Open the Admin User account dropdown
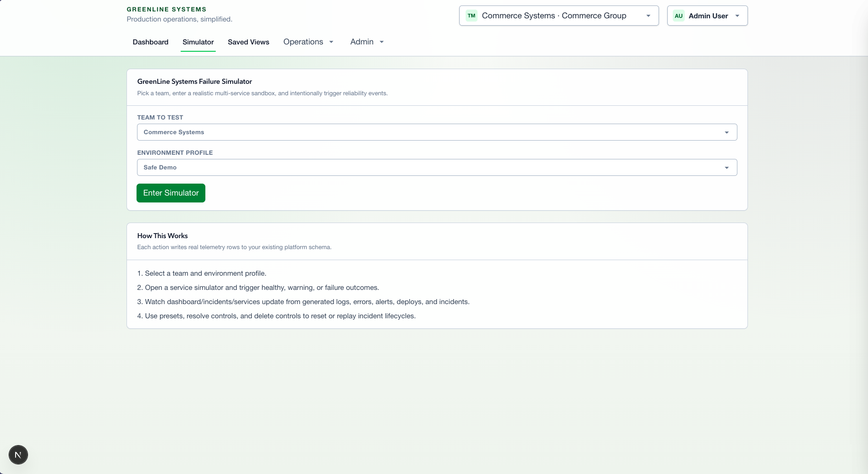The height and width of the screenshot is (474, 868). (708, 16)
